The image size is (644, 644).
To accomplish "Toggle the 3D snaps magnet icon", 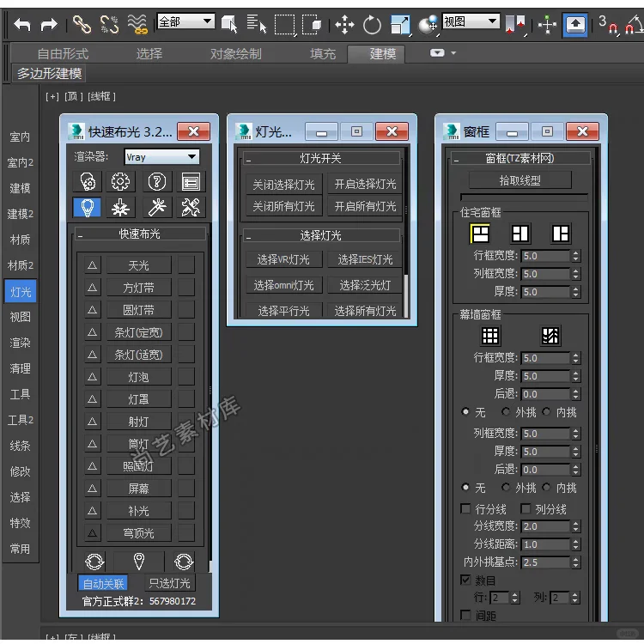I will pyautogui.click(x=608, y=25).
